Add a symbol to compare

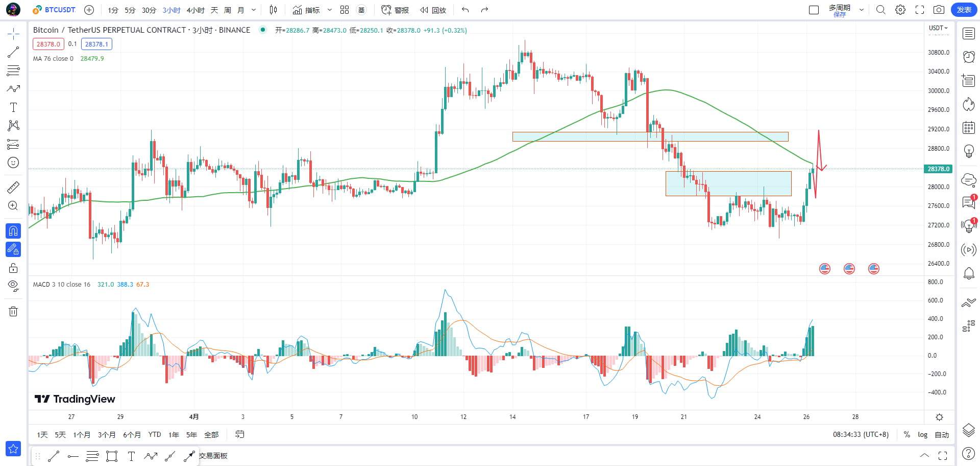click(x=89, y=10)
